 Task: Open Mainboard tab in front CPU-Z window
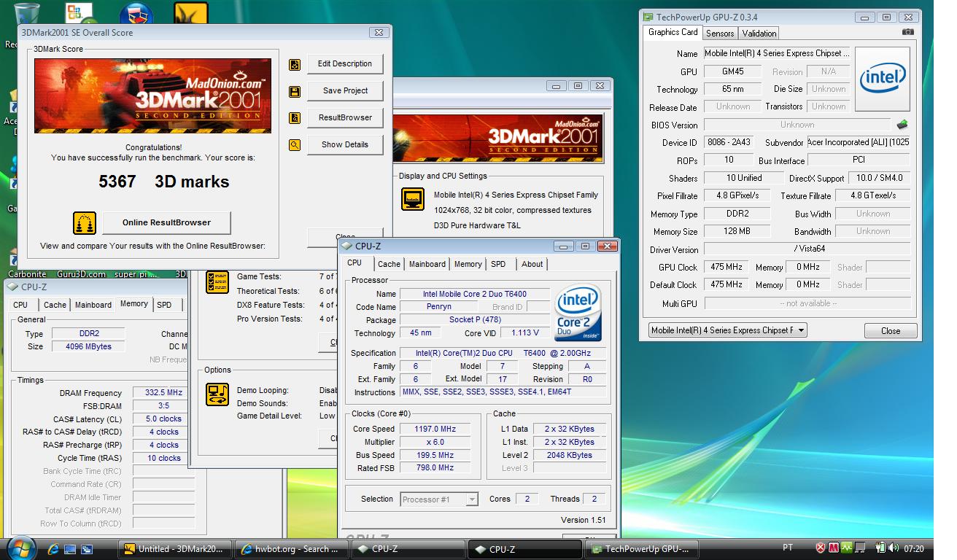427,264
